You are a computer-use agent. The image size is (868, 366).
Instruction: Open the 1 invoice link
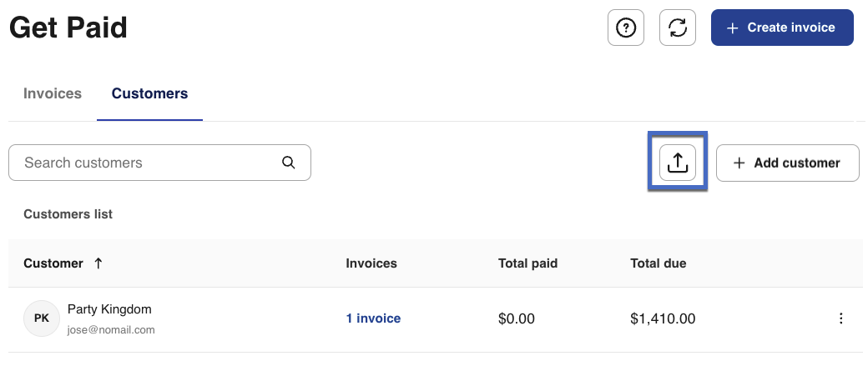[373, 318]
